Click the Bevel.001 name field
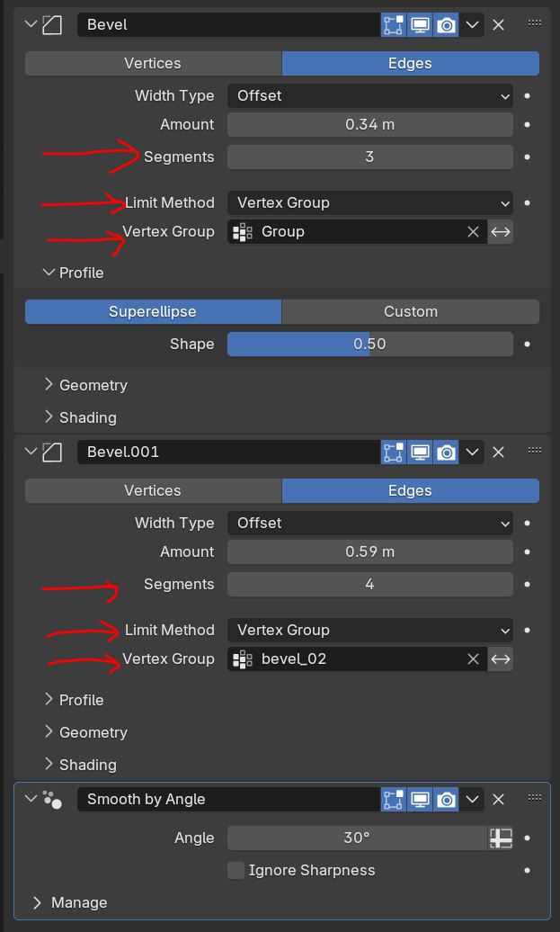Image resolution: width=560 pixels, height=932 pixels. (229, 452)
